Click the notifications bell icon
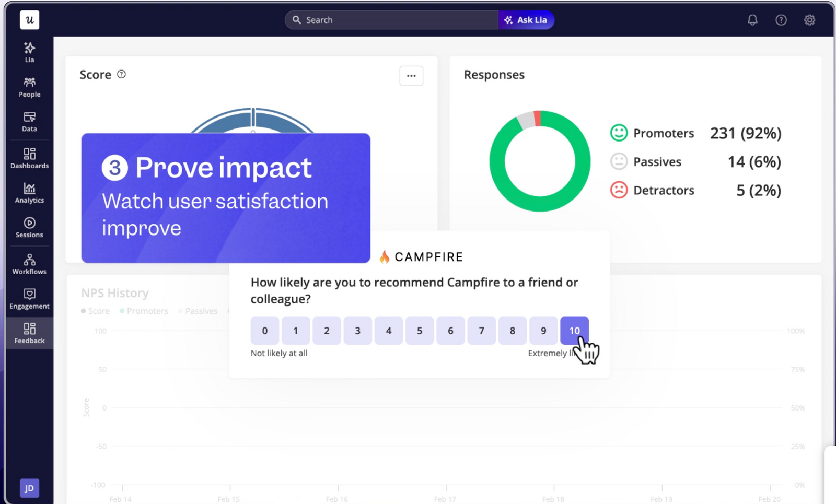Screen dimensions: 836x504 pyautogui.click(x=752, y=20)
